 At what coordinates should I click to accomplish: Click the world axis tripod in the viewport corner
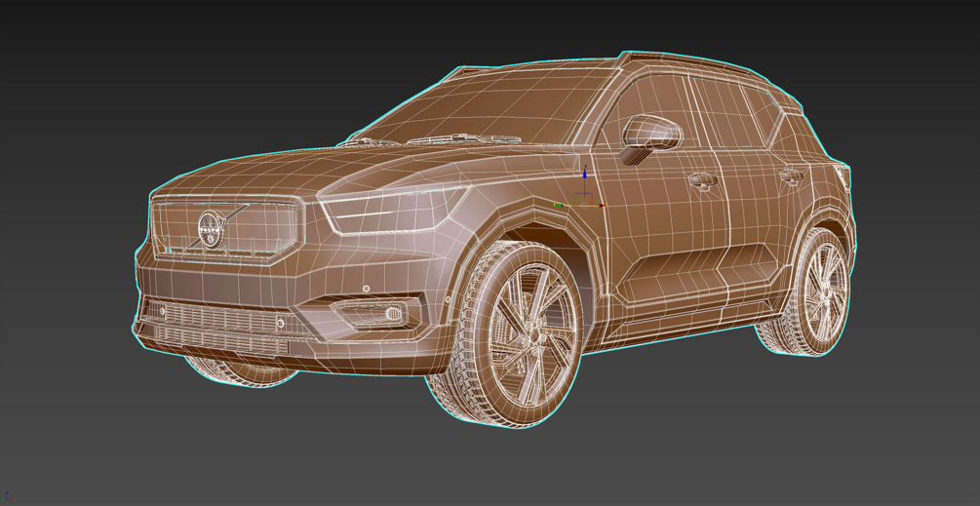(x=8, y=497)
